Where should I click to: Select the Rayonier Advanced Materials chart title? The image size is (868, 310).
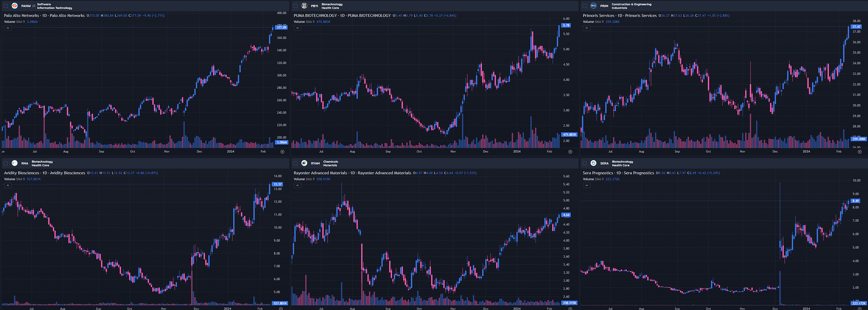click(x=352, y=173)
